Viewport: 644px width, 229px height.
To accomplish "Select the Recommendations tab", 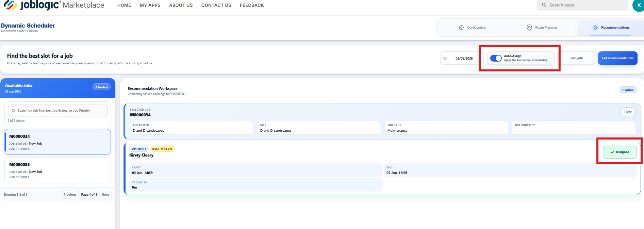I will 611,28.
